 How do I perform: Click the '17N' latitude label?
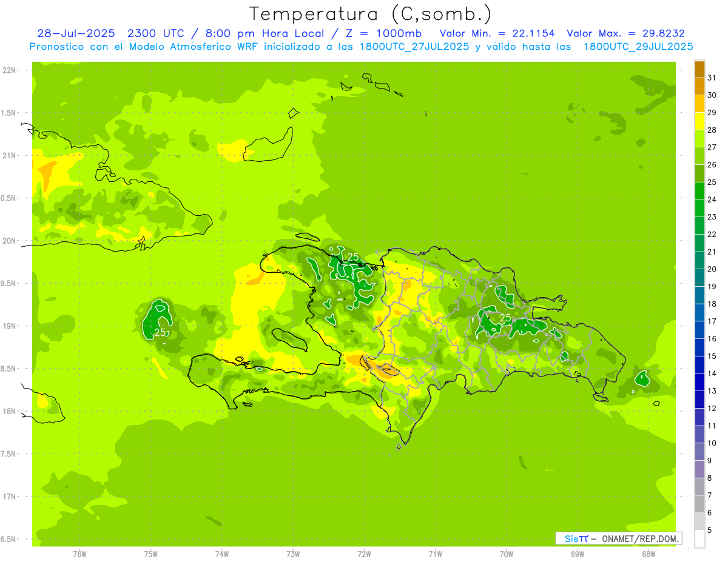[10, 497]
